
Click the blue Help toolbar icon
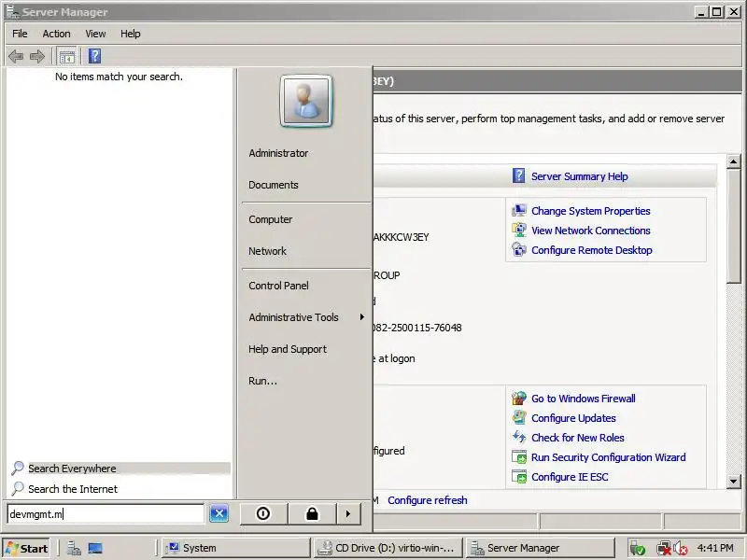pos(94,56)
